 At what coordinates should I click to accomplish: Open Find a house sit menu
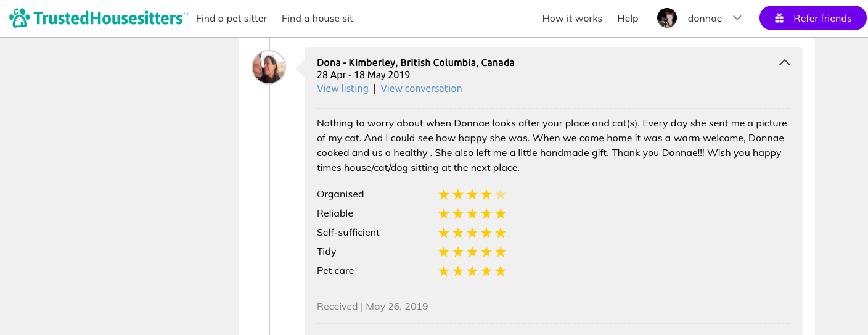[x=317, y=19]
